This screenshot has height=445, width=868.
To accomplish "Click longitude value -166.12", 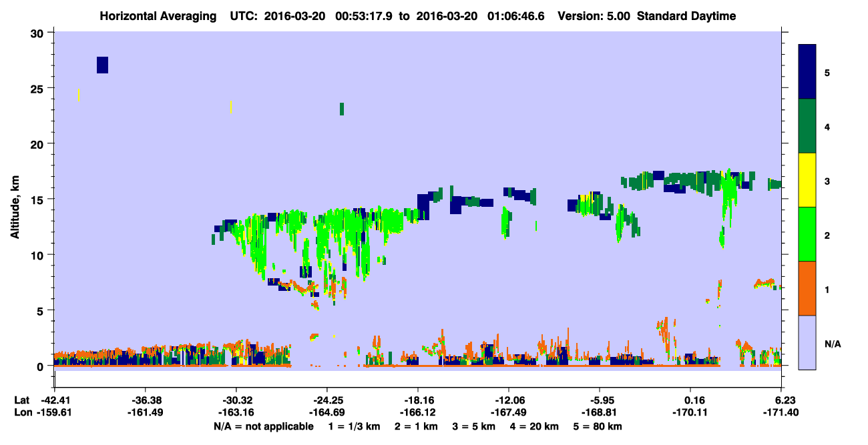I will point(417,412).
